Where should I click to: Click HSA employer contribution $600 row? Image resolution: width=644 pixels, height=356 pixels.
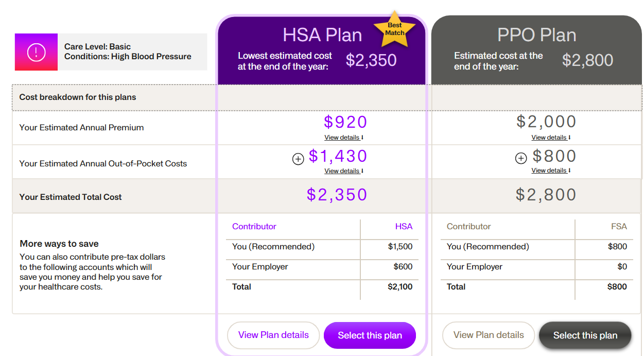[x=322, y=267]
